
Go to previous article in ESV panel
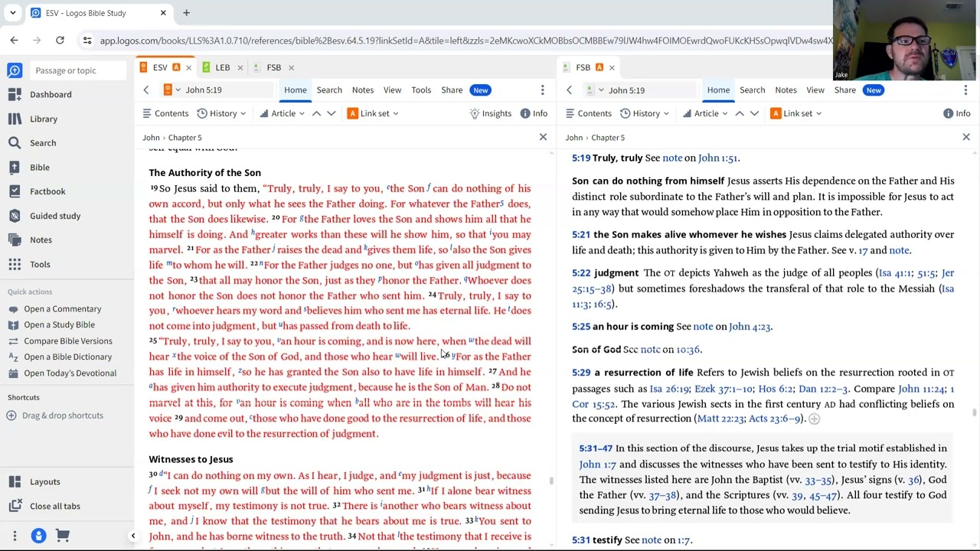(316, 113)
